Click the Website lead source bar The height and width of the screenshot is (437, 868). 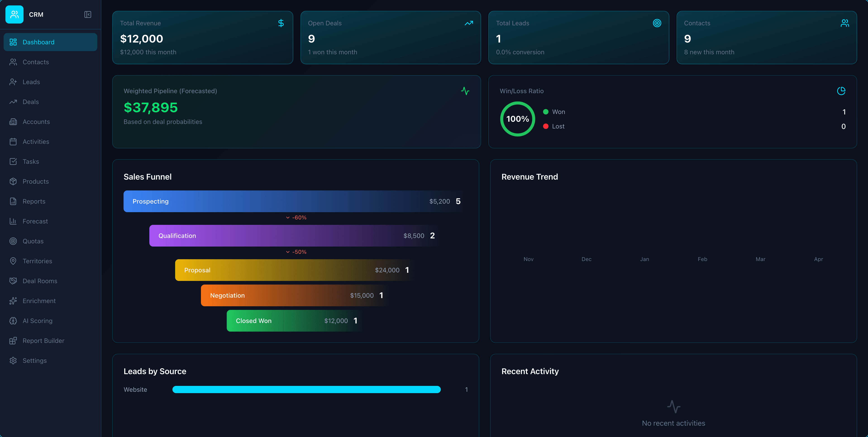[x=306, y=389]
